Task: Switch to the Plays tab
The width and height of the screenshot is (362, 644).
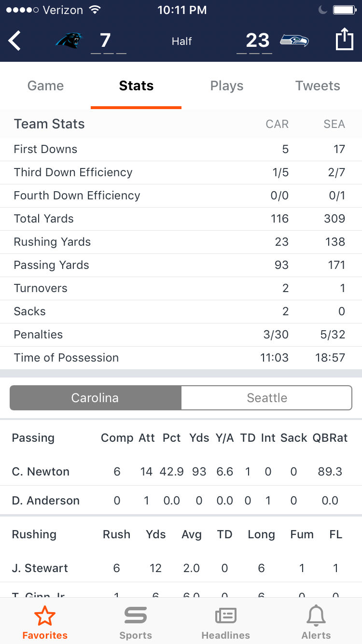Action: pyautogui.click(x=227, y=85)
